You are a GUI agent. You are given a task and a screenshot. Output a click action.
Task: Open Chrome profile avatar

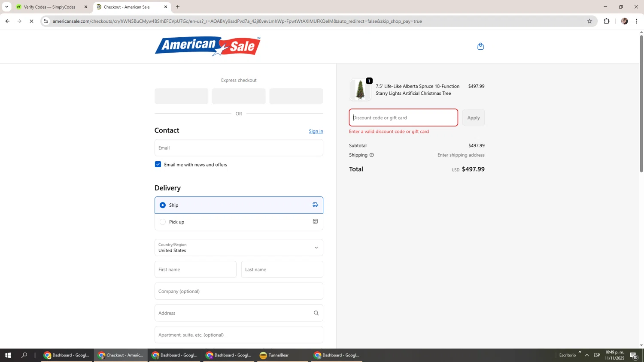[624, 21]
